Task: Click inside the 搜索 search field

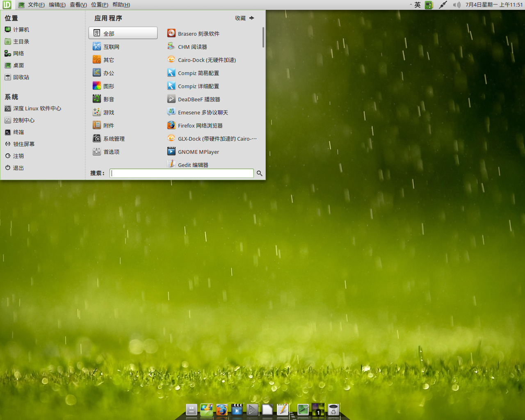Action: coord(182,173)
